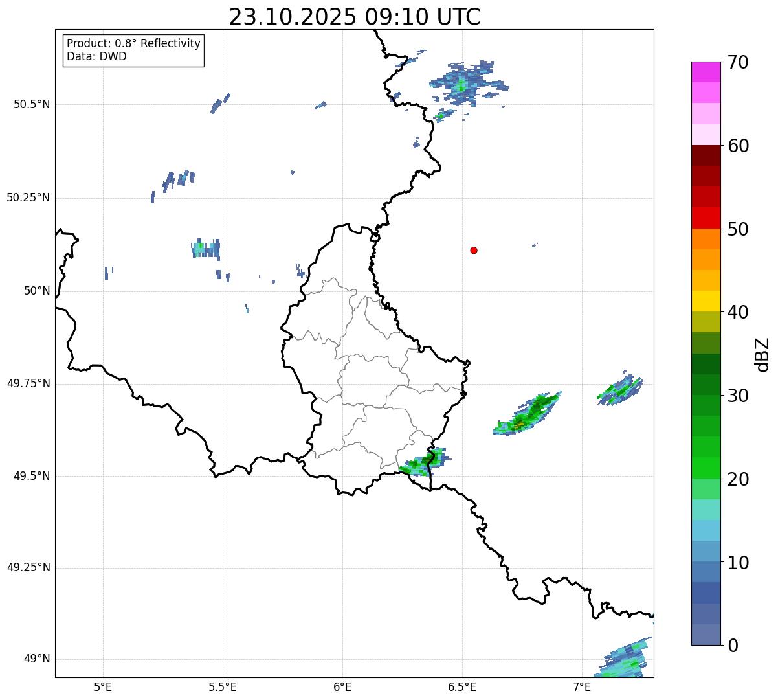The height and width of the screenshot is (700, 778).
Task: Click the Product: 0.8° Reflectivity label
Action: tap(134, 43)
